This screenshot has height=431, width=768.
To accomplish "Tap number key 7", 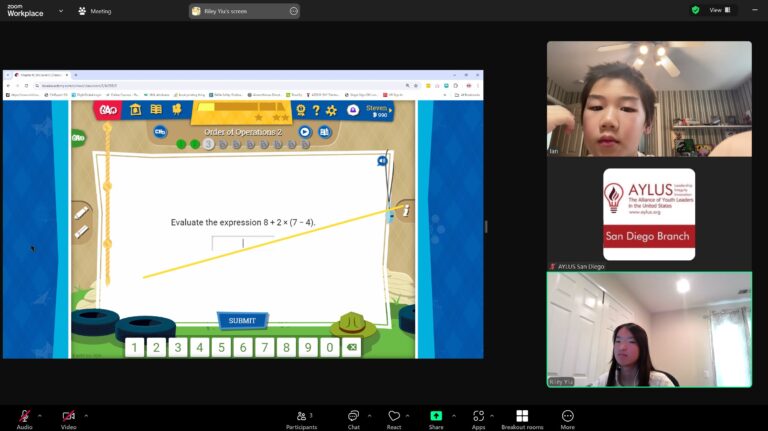I will [x=264, y=347].
